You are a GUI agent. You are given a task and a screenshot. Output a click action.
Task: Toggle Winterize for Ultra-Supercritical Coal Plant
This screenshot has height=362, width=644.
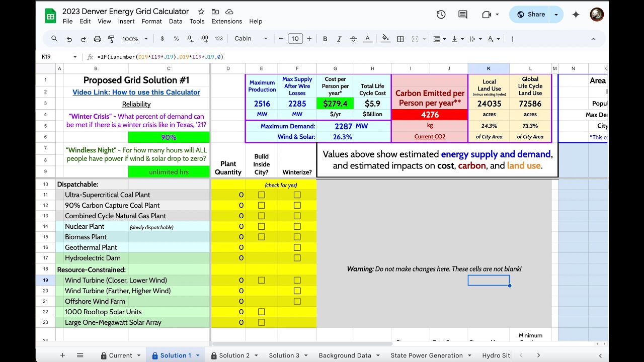point(297,195)
